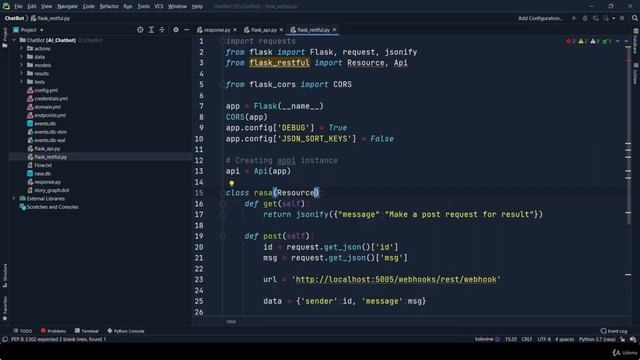This screenshot has width=640, height=360.
Task: Click the Run play icon in toolbar
Action: (574, 18)
